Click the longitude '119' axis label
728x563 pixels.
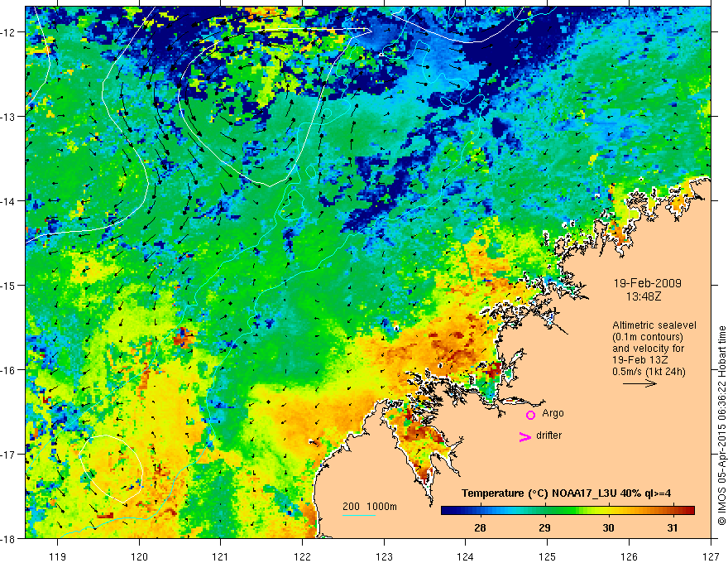(58, 556)
